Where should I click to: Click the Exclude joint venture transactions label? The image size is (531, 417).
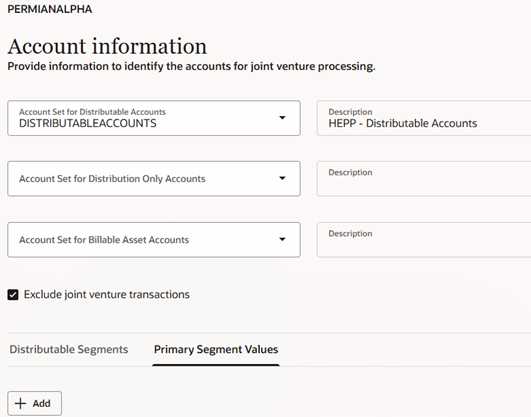click(107, 294)
